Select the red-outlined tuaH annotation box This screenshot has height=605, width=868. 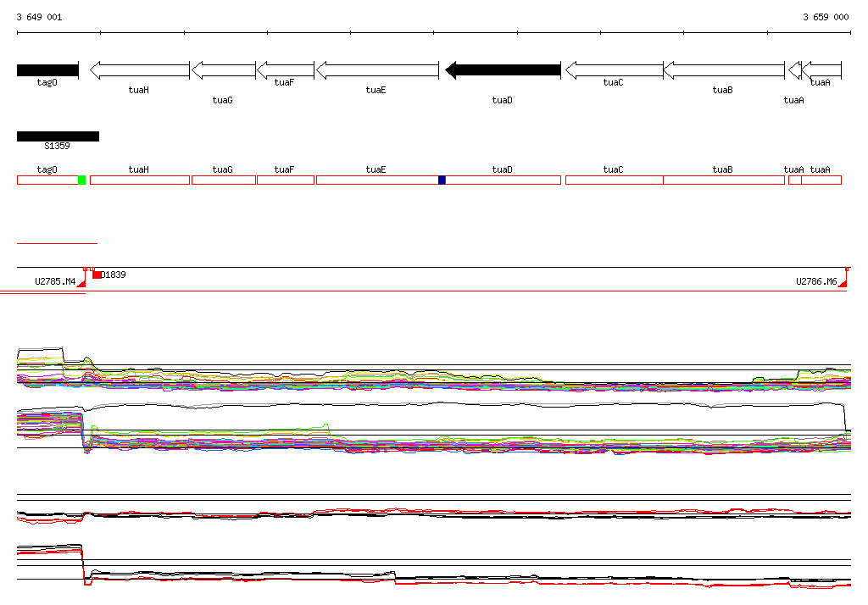tap(140, 180)
